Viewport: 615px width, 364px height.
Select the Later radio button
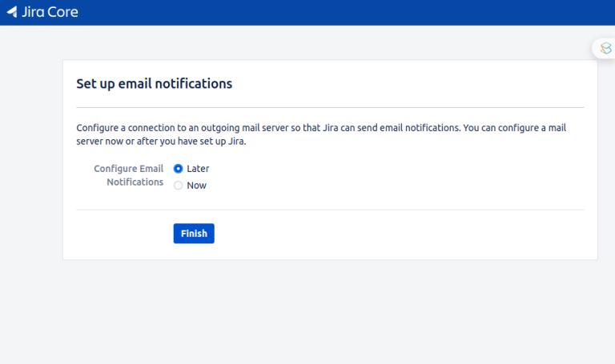178,169
